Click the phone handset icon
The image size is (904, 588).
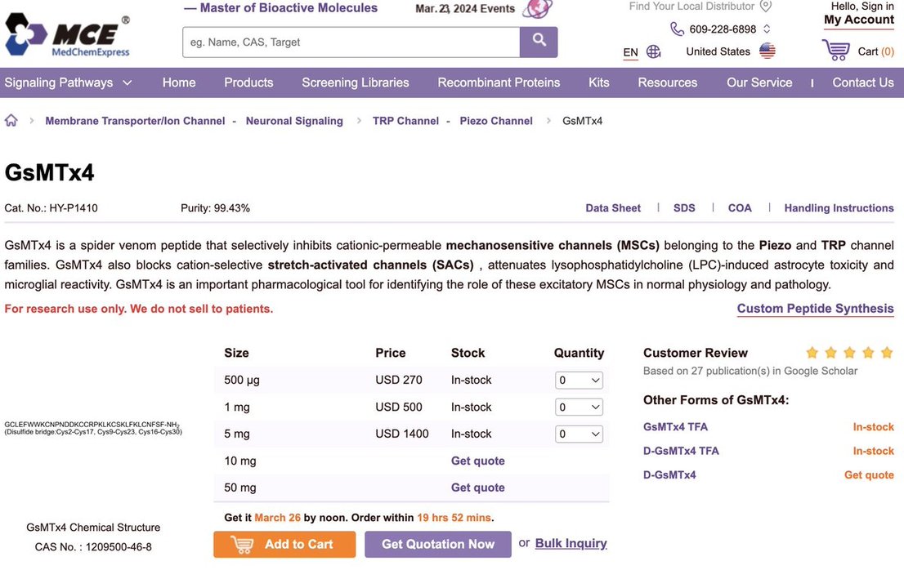pos(677,29)
